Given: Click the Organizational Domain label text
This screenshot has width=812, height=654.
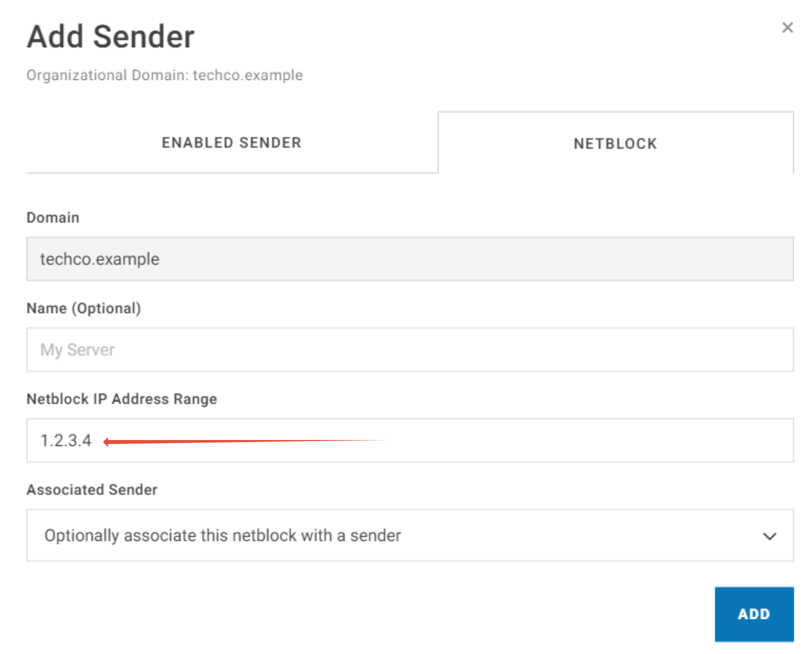Looking at the screenshot, I should click(165, 75).
